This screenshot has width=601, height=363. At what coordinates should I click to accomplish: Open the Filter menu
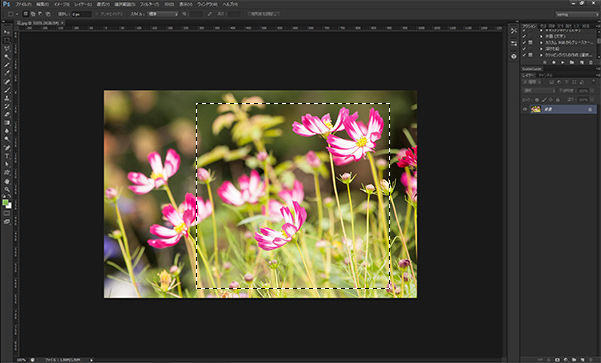[x=149, y=4]
